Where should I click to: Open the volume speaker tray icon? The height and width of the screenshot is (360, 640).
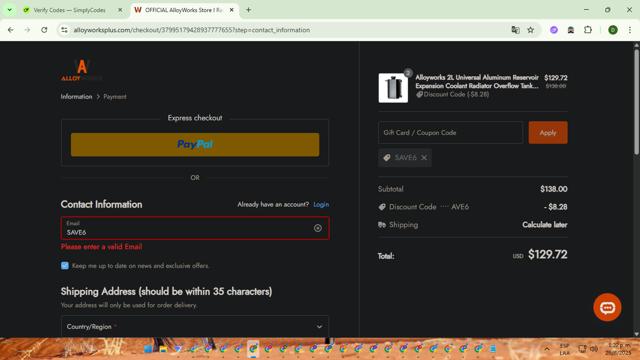[x=594, y=349]
